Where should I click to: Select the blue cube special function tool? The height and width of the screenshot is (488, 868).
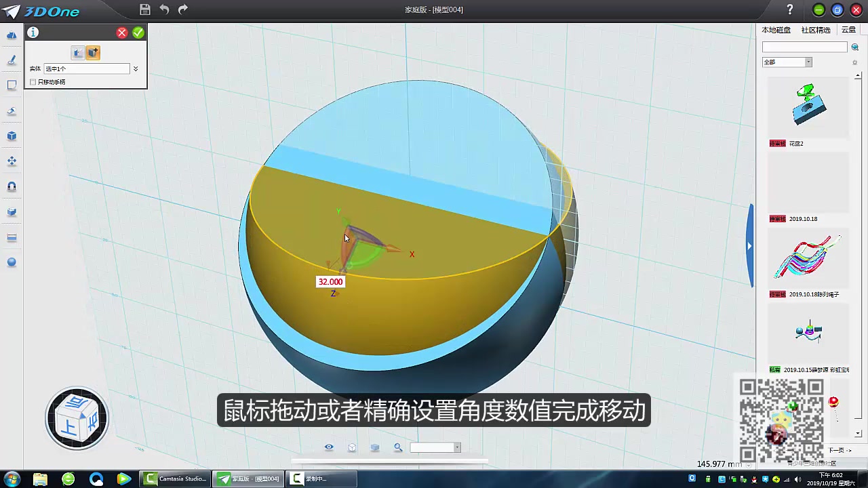pyautogui.click(x=12, y=136)
